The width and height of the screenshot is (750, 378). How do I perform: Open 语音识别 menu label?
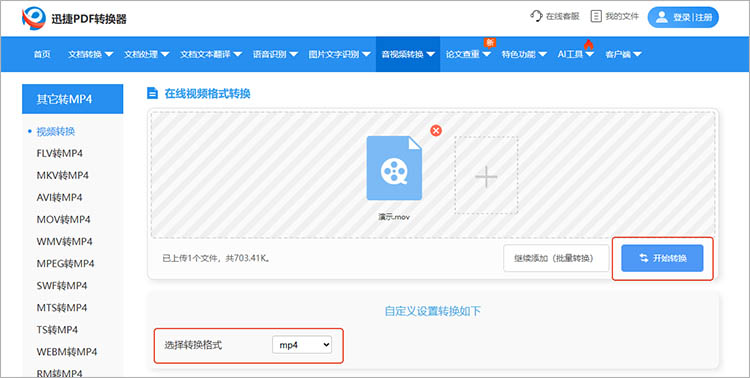(270, 55)
